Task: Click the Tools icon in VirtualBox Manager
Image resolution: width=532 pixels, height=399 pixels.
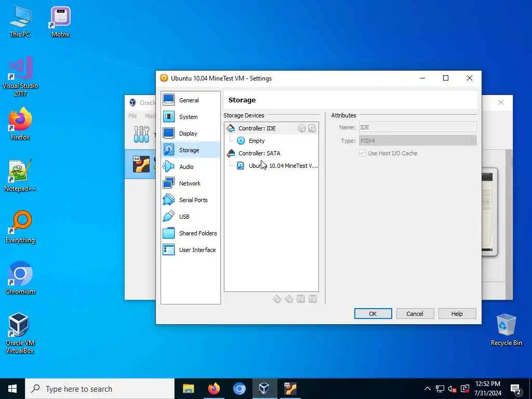Action: (141, 135)
